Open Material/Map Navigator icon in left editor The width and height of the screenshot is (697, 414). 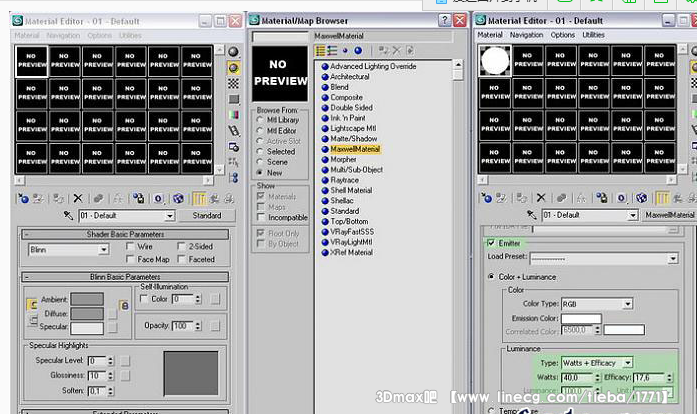point(233,178)
